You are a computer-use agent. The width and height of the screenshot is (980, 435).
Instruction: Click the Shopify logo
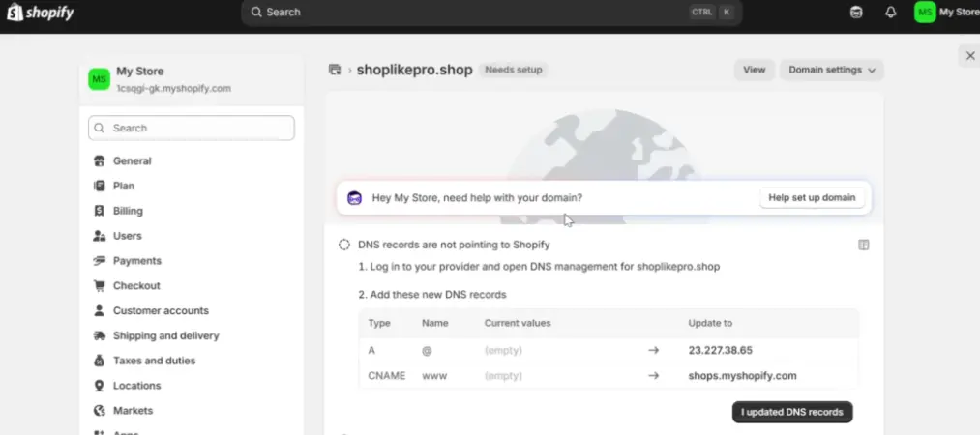click(x=40, y=12)
